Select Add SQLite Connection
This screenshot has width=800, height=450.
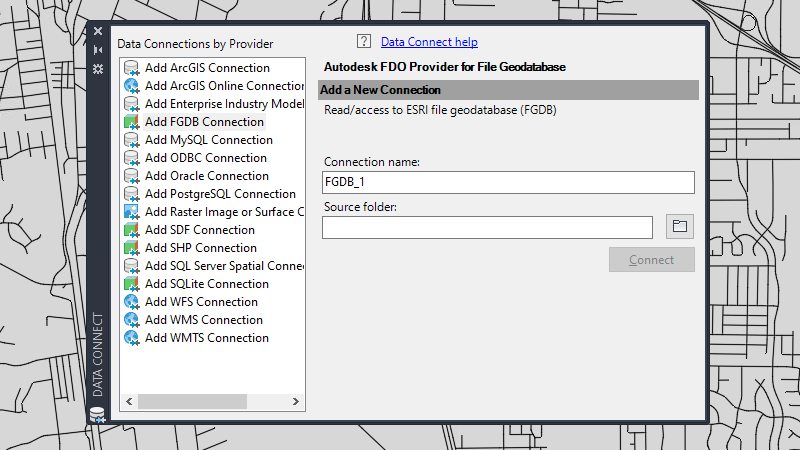click(207, 284)
